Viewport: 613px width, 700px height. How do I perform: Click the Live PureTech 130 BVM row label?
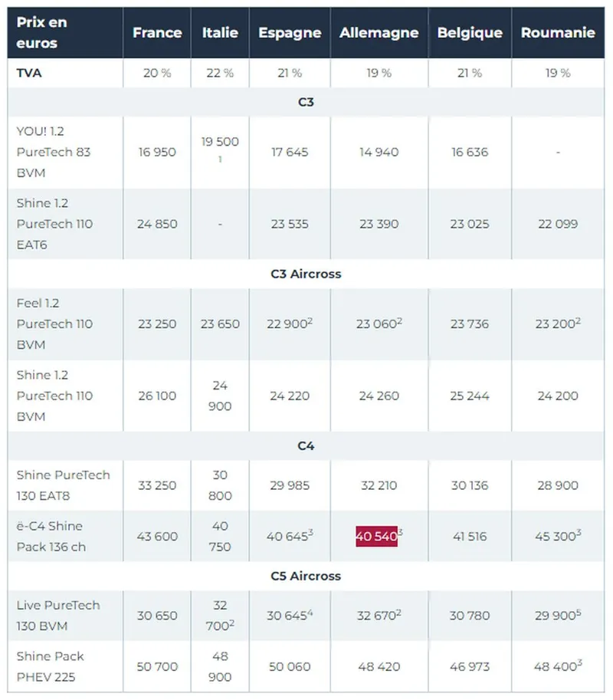[x=58, y=615]
